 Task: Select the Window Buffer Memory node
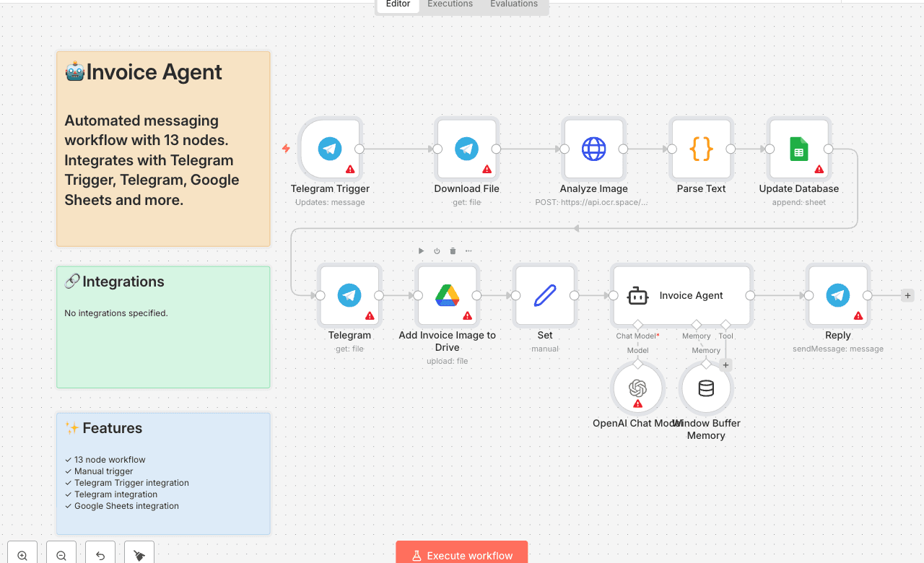point(706,388)
